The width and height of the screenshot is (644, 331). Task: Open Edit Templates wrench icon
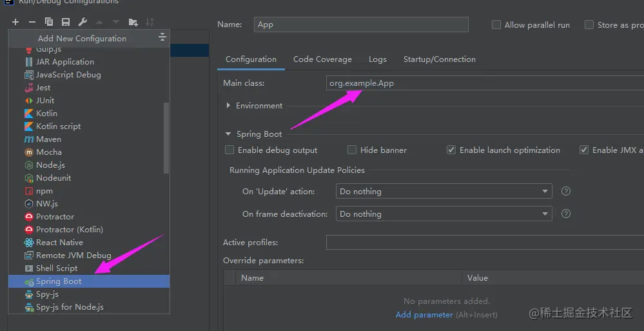pos(83,22)
